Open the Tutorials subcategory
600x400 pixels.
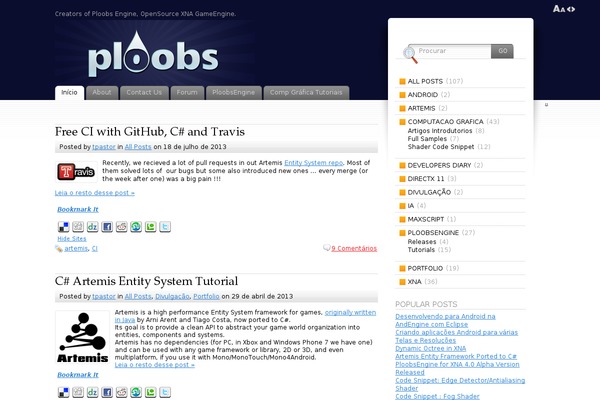[421, 250]
